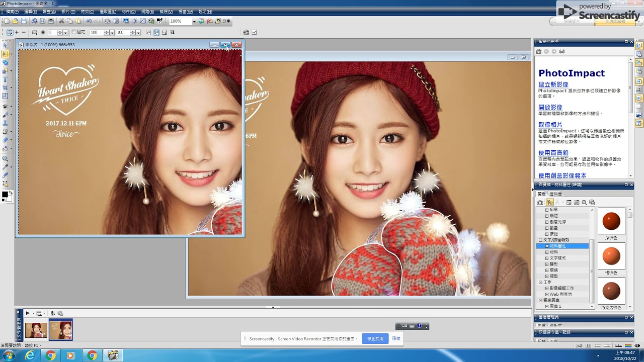Open the zoom 100% dropdown
The width and height of the screenshot is (644, 362).
pos(194,21)
